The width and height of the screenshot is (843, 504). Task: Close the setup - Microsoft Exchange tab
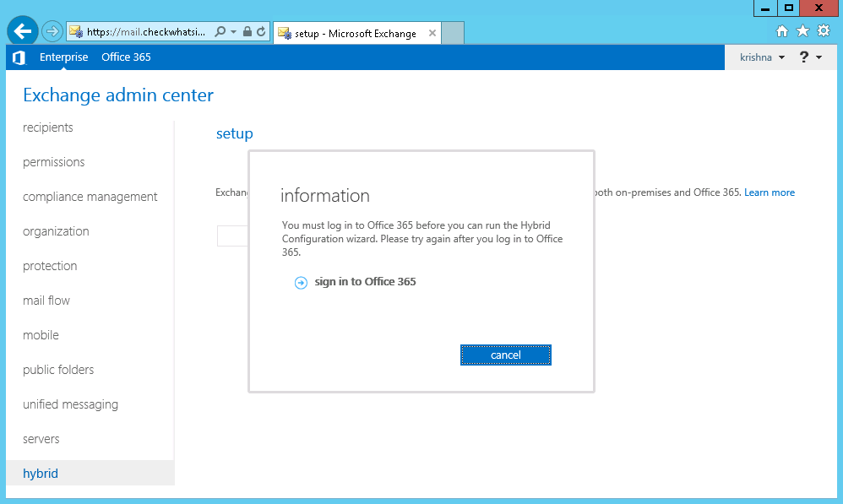tap(432, 33)
